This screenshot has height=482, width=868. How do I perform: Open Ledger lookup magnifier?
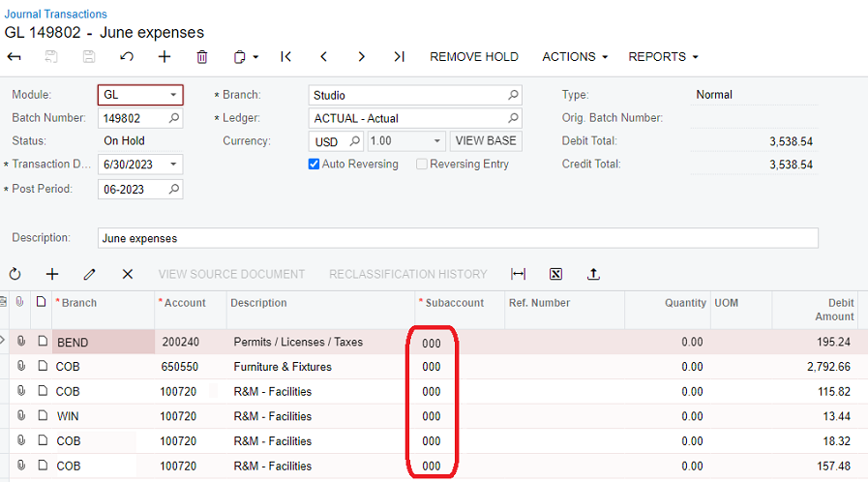point(513,118)
